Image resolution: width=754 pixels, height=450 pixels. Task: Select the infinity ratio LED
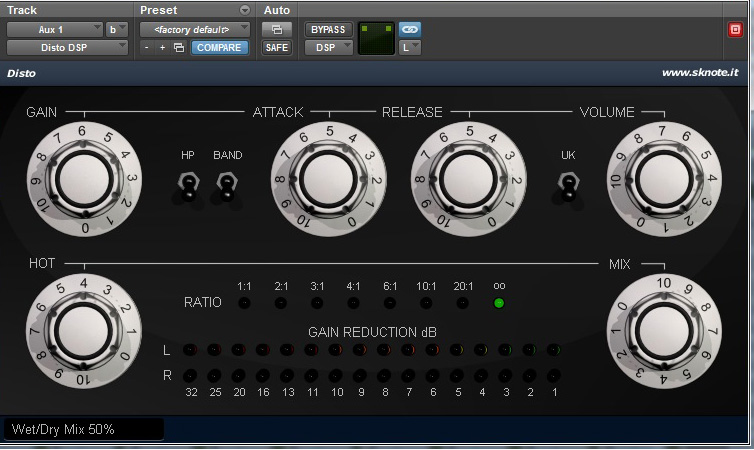499,302
